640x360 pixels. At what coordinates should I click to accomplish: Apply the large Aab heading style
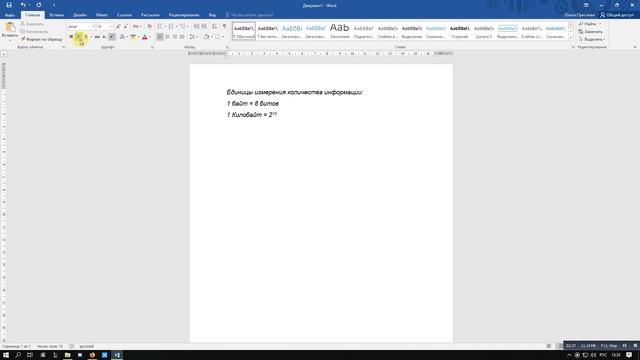tap(340, 31)
